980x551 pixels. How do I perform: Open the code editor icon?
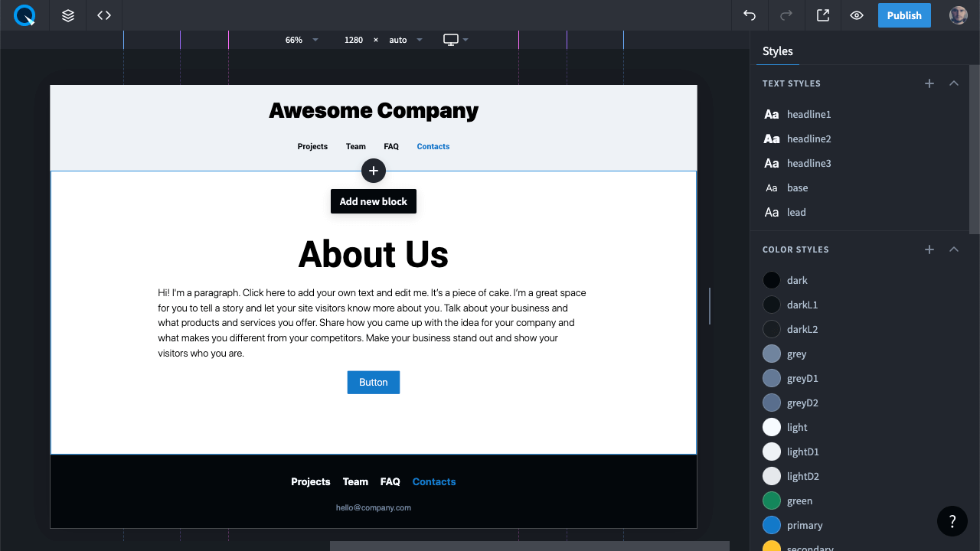coord(104,15)
